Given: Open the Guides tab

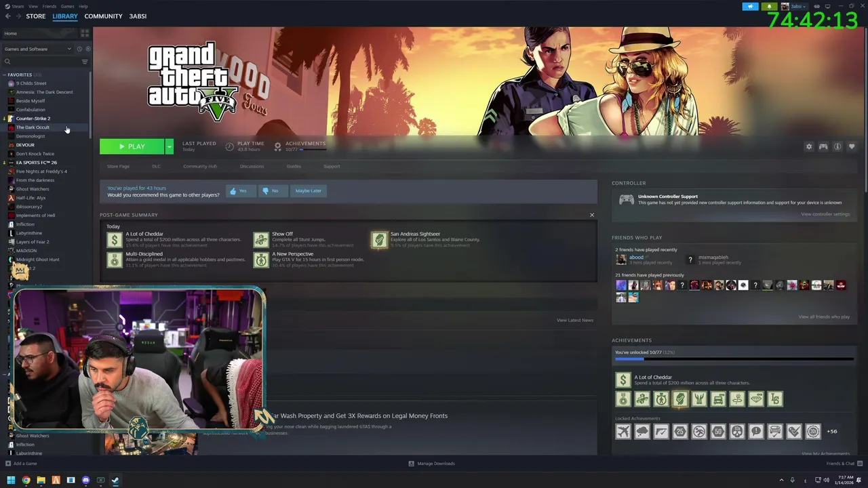Looking at the screenshot, I should [x=294, y=166].
